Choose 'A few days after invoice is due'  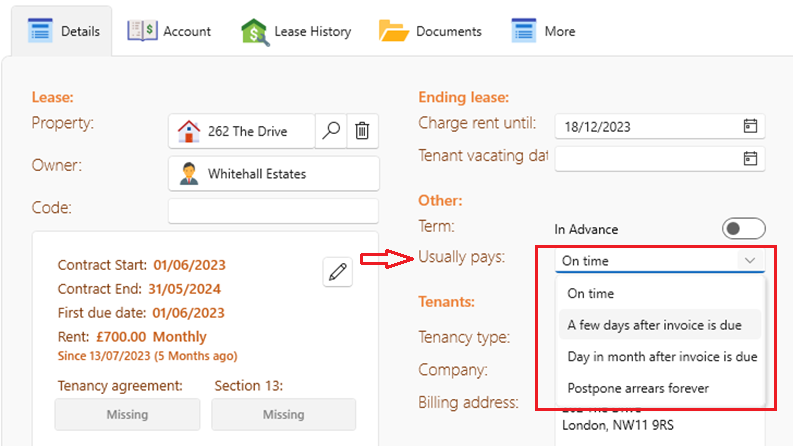[659, 325]
